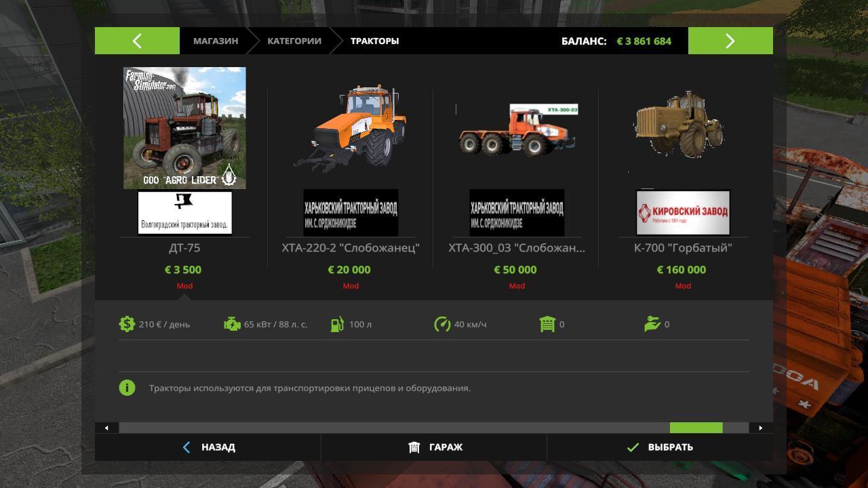Click the scrollbar left arrow

pos(106,428)
